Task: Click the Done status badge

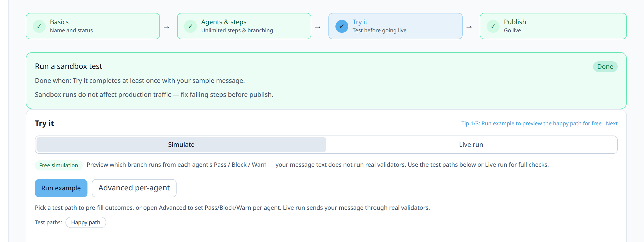Action: point(605,67)
